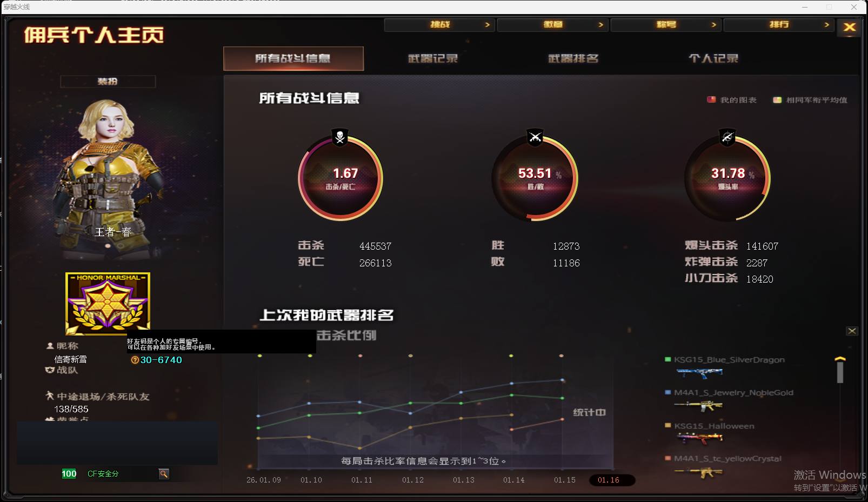The height and width of the screenshot is (502, 868).
Task: Click the Honor Marshal rank badge
Action: pos(107,304)
